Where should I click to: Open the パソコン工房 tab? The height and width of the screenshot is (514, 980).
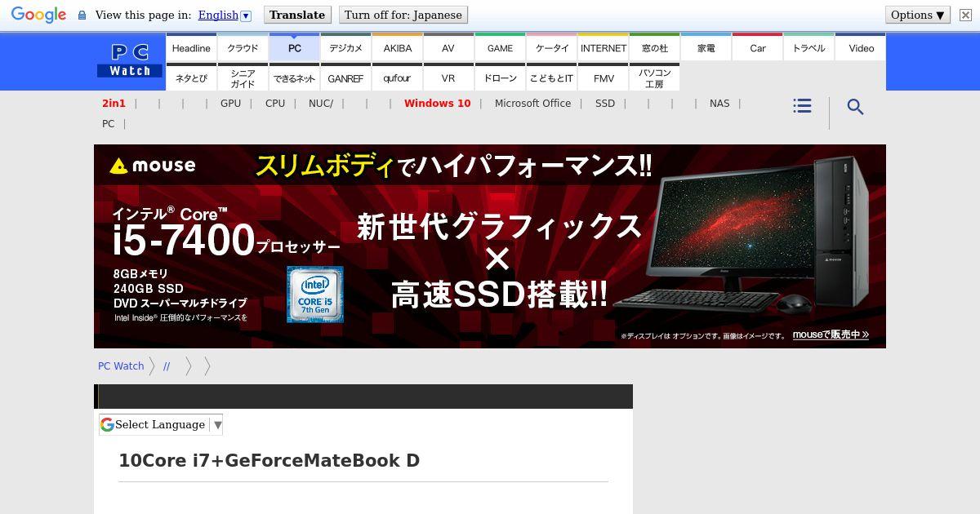coord(655,78)
